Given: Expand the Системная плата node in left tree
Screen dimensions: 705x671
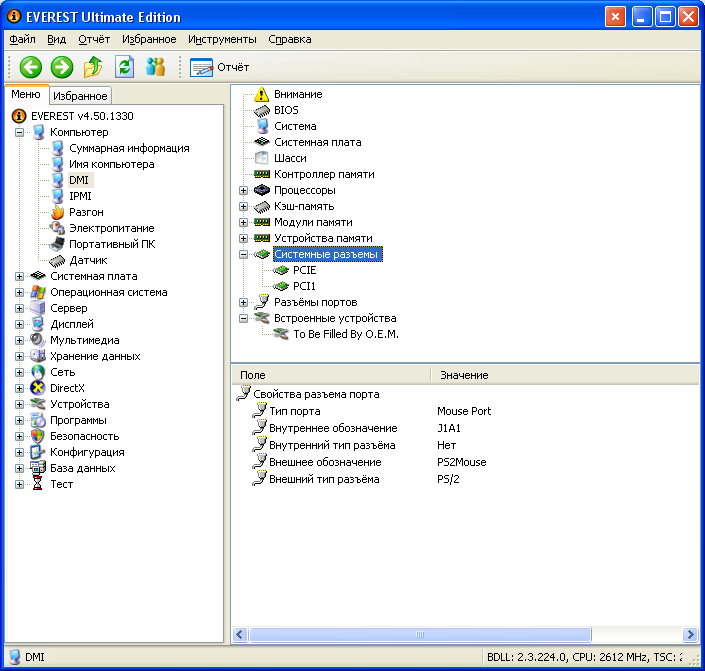Looking at the screenshot, I should coord(19,276).
